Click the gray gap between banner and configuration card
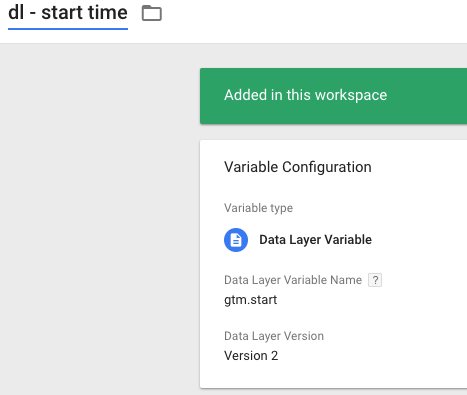This screenshot has height=395, width=467. [x=333, y=132]
